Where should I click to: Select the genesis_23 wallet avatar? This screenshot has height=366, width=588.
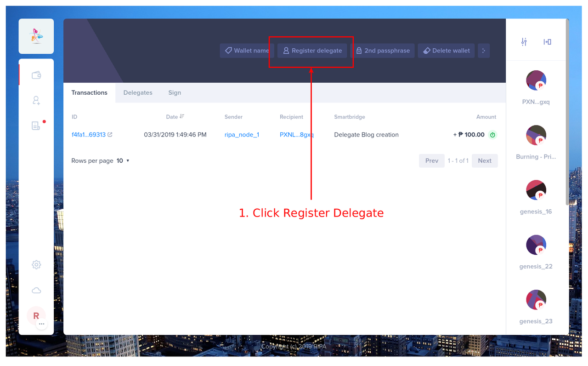pos(536,300)
